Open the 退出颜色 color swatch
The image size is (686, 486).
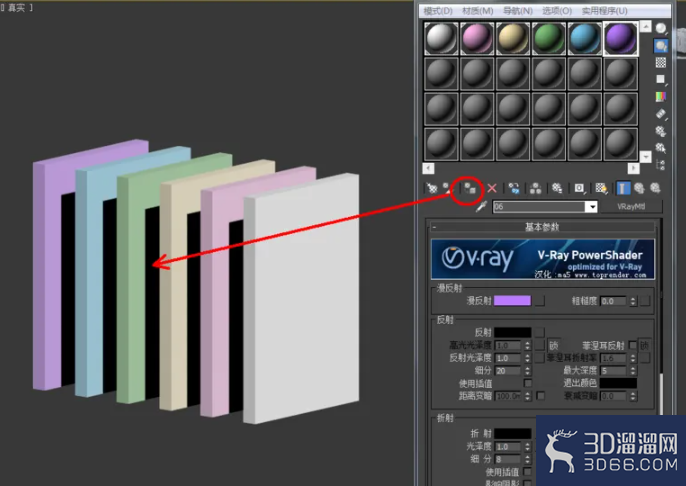pos(618,383)
